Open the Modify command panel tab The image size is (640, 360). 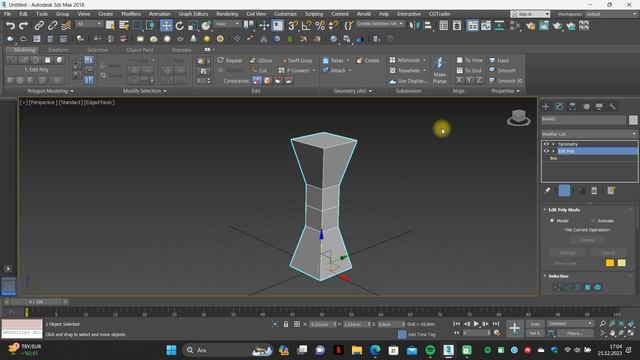coord(559,107)
